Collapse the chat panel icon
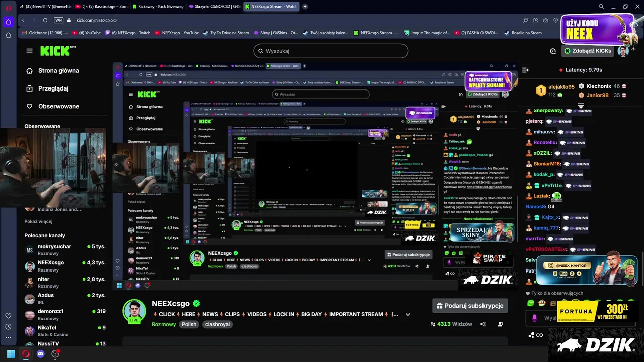The image size is (644, 362). click(525, 70)
